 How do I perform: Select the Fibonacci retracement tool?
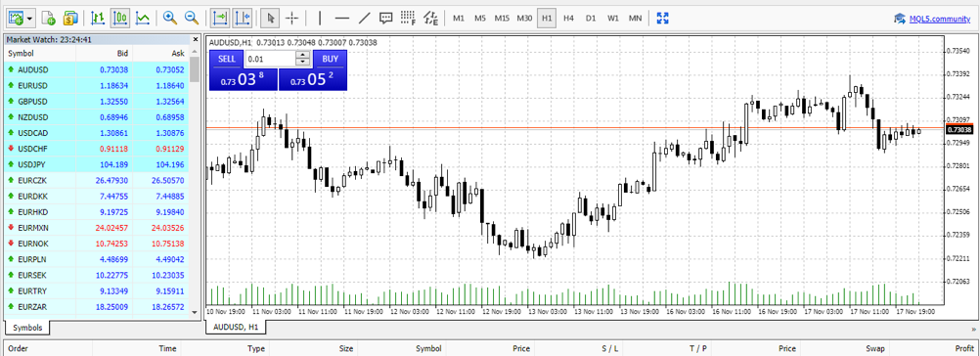pyautogui.click(x=408, y=19)
